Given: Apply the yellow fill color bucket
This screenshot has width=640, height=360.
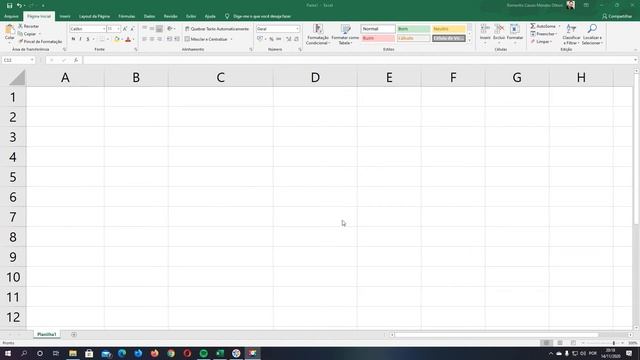Looking at the screenshot, I should coord(116,39).
